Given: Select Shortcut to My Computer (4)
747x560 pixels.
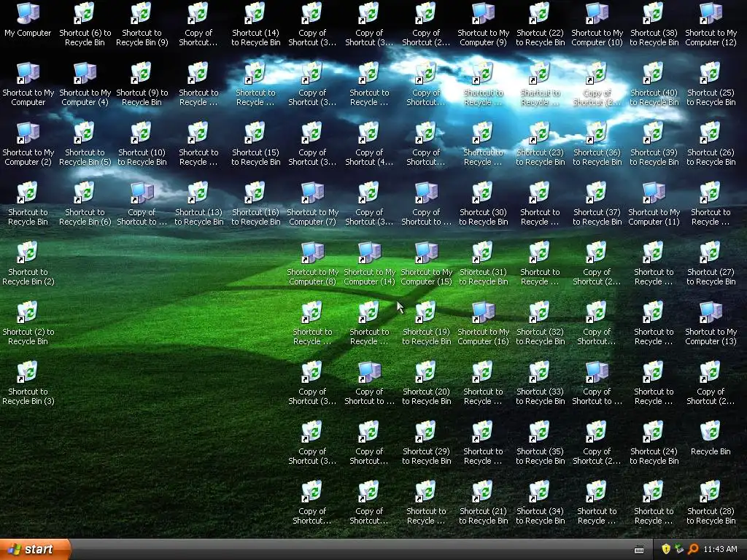Looking at the screenshot, I should (x=85, y=85).
